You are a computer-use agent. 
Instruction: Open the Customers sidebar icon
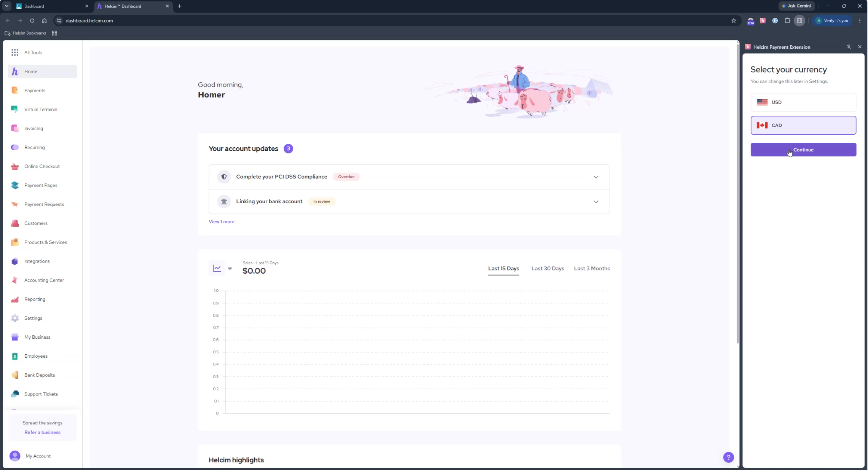click(15, 223)
